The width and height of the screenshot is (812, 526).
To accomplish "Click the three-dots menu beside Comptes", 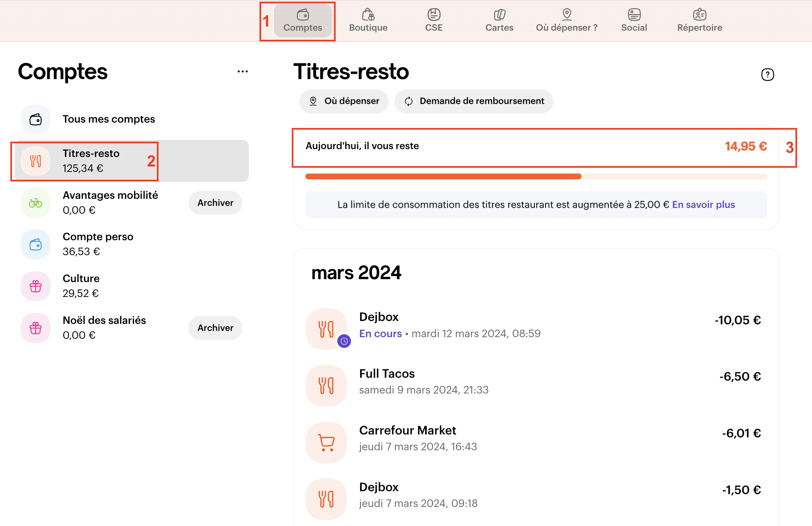I will (243, 72).
